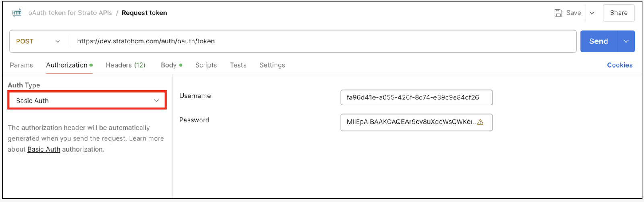644x202 pixels.
Task: Click the password warning triangle icon
Action: point(480,122)
